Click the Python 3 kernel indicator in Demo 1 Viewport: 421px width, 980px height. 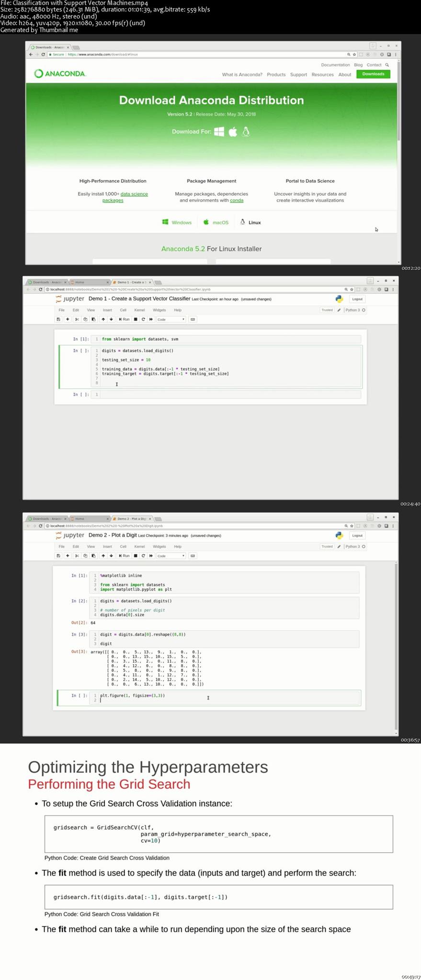pyautogui.click(x=355, y=310)
